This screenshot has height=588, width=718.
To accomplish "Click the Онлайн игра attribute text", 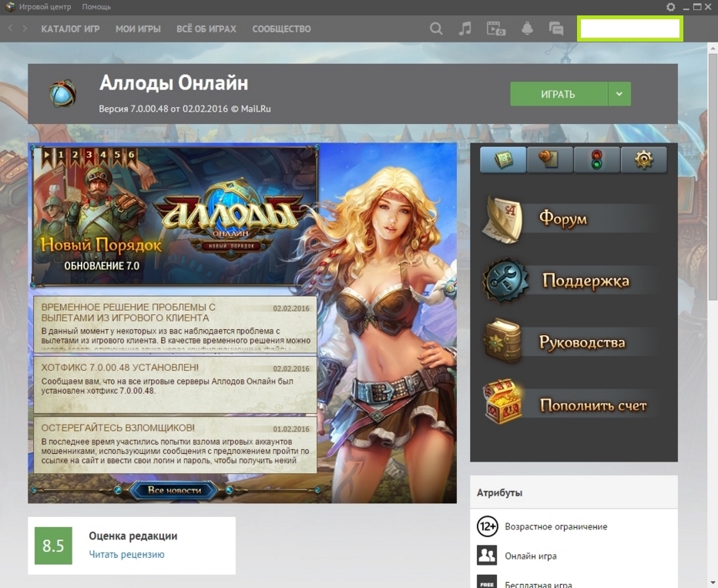I will pyautogui.click(x=531, y=556).
